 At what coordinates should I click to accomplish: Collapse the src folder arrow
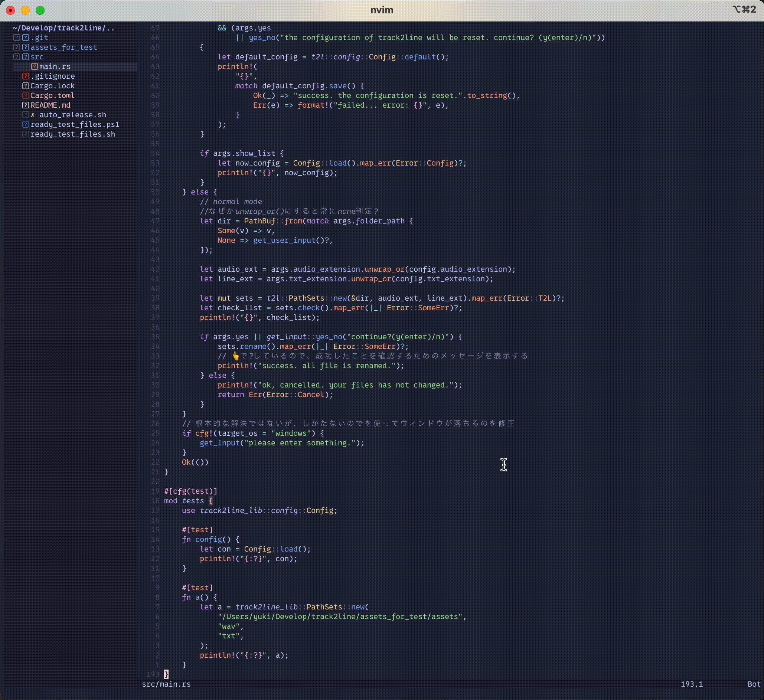click(x=16, y=57)
